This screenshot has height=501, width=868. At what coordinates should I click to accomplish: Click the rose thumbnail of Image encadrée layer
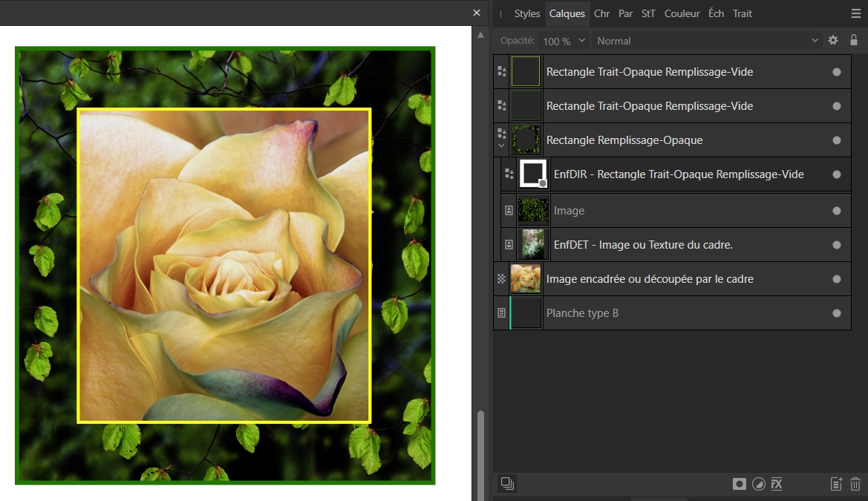[526, 279]
